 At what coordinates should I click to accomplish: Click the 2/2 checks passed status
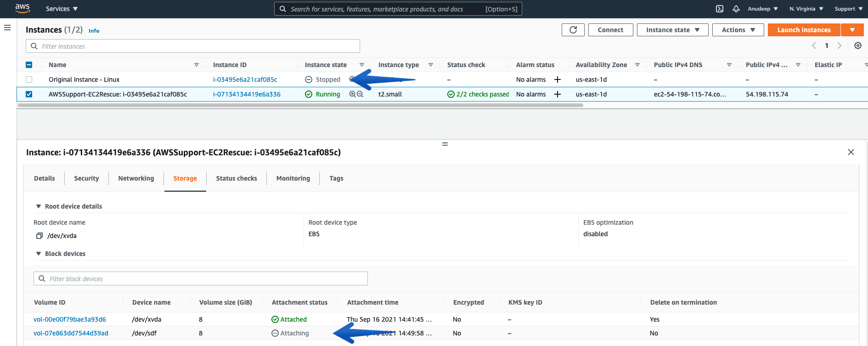[x=478, y=94]
